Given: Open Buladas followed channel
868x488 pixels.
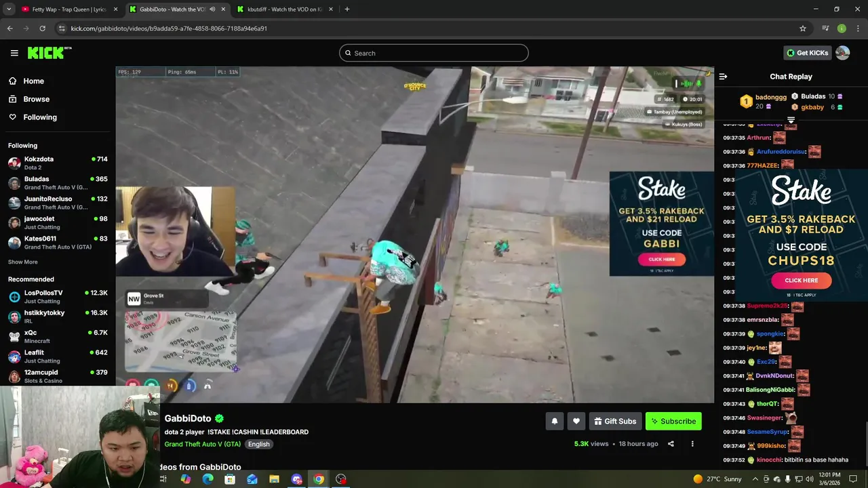Looking at the screenshot, I should pyautogui.click(x=58, y=183).
